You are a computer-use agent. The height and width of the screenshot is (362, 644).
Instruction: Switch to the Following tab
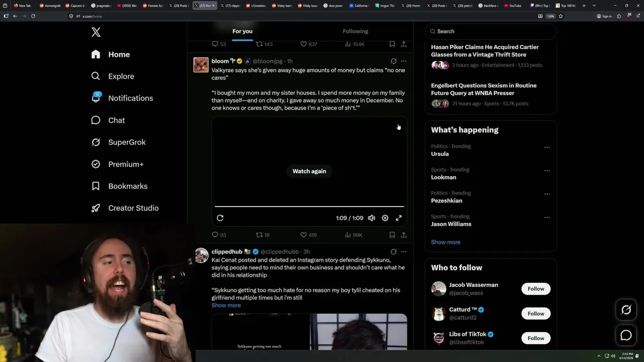(x=356, y=31)
